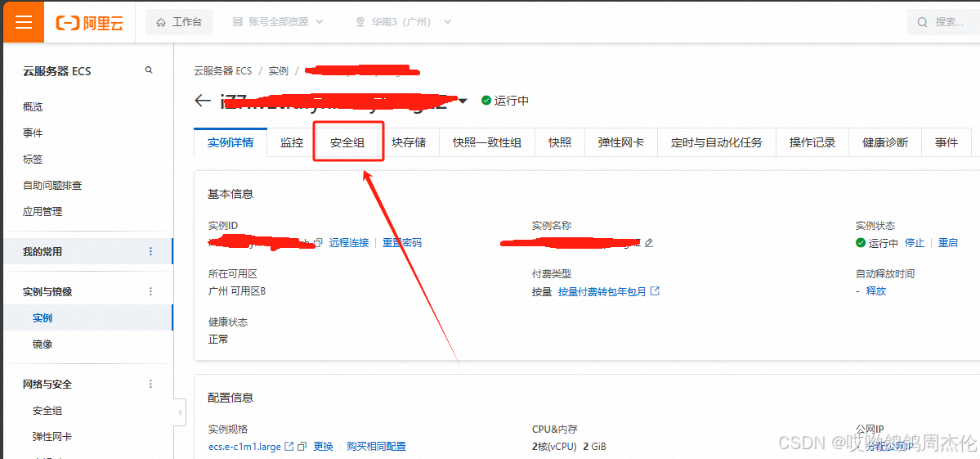980x459 pixels.
Task: Switch to the 操作记录 tab
Action: [812, 142]
